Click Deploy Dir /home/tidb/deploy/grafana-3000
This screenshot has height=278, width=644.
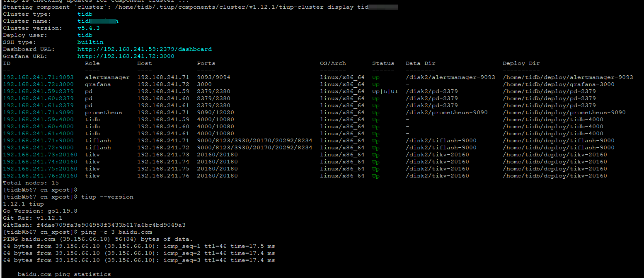pos(559,84)
